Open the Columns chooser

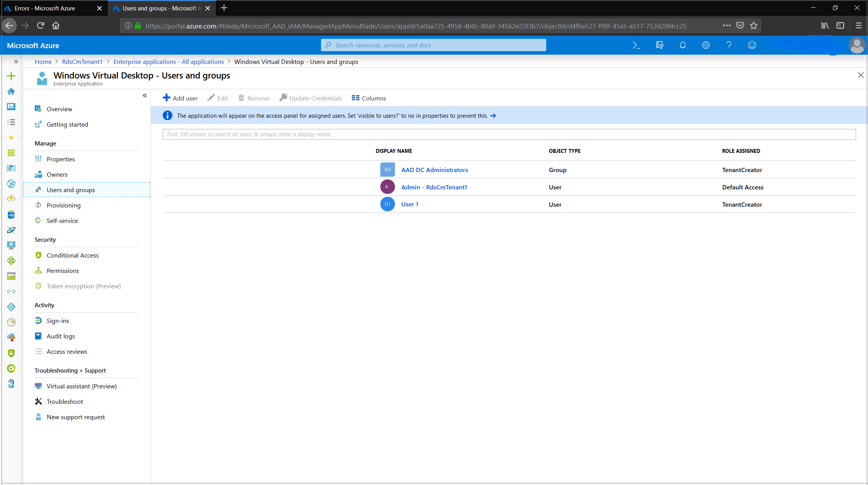click(369, 98)
